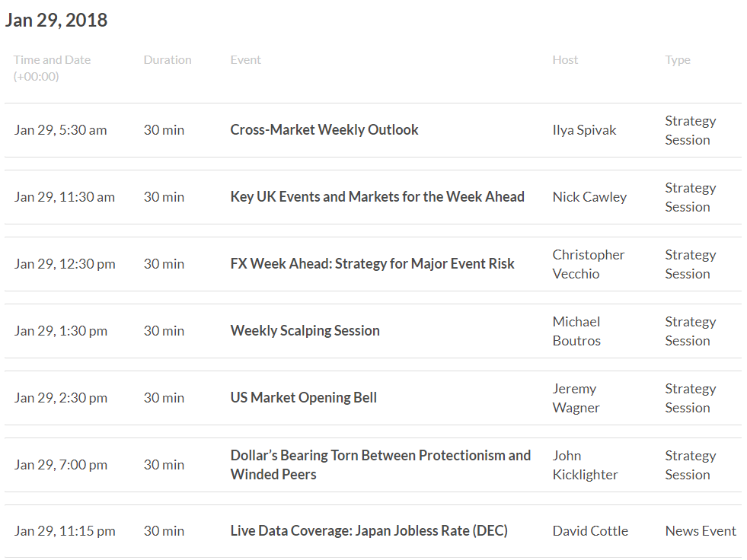Select host Christopher Vecchio

589,264
